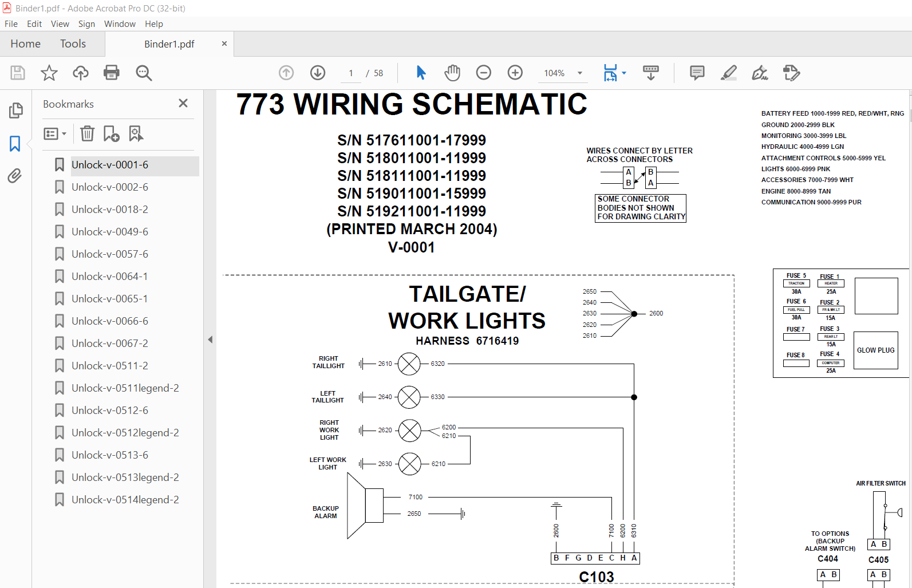Select bookmark Unlock-v-0001-6
This screenshot has height=588, width=912.
110,165
